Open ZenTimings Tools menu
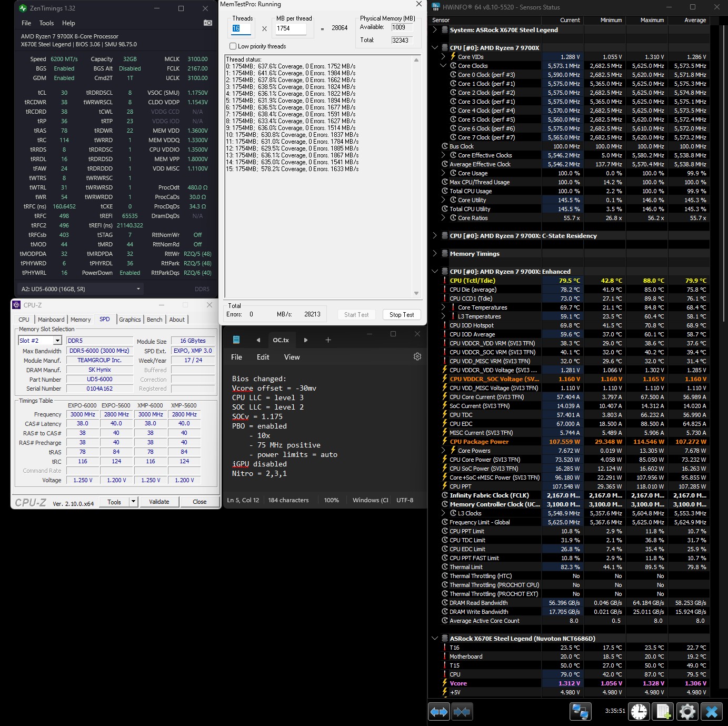Viewport: 728px width, 726px height. point(46,23)
